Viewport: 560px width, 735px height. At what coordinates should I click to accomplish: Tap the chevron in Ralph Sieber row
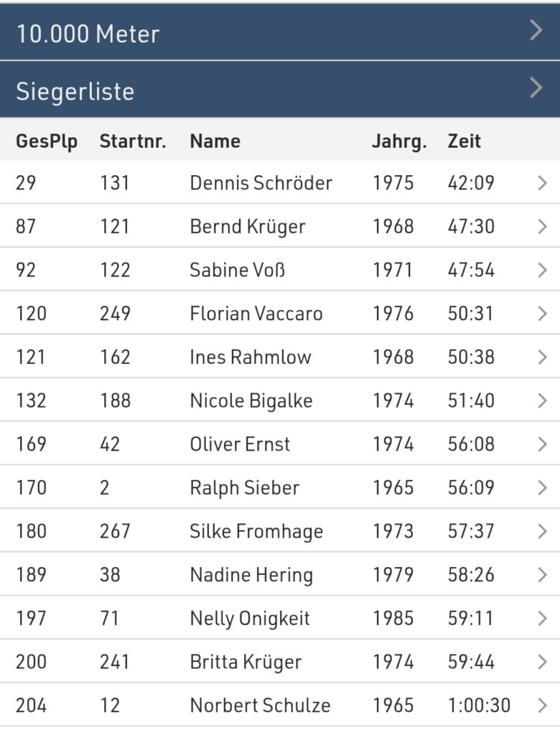[542, 488]
